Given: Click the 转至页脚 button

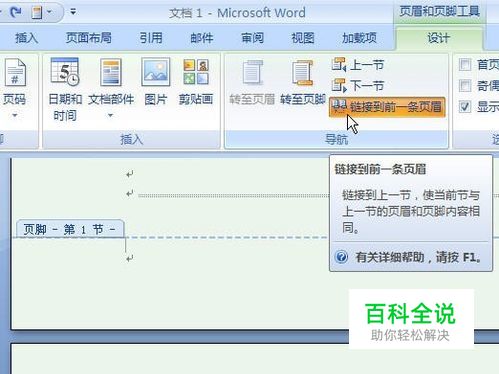Looking at the screenshot, I should coord(303,82).
